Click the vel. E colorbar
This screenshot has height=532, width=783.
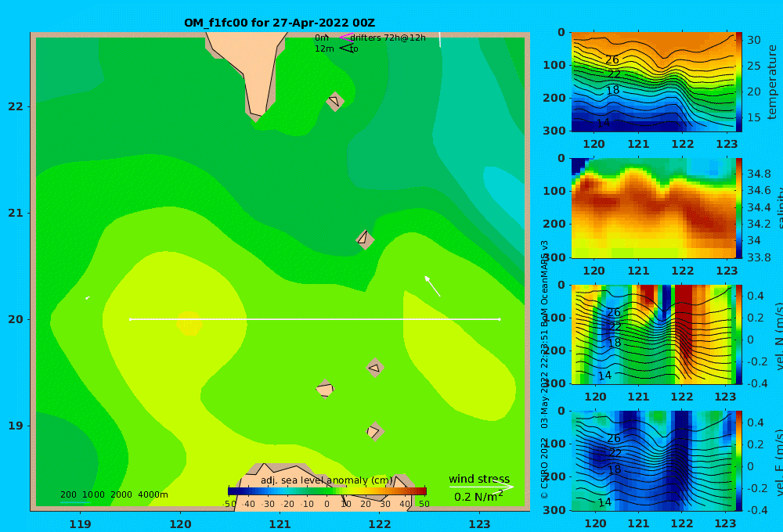[x=739, y=461]
